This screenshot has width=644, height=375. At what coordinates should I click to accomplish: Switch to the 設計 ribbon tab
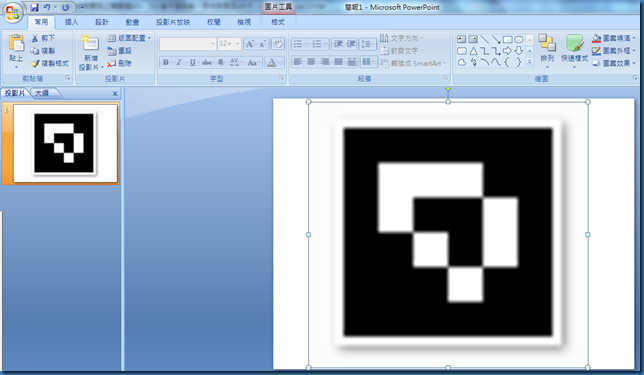coord(102,22)
